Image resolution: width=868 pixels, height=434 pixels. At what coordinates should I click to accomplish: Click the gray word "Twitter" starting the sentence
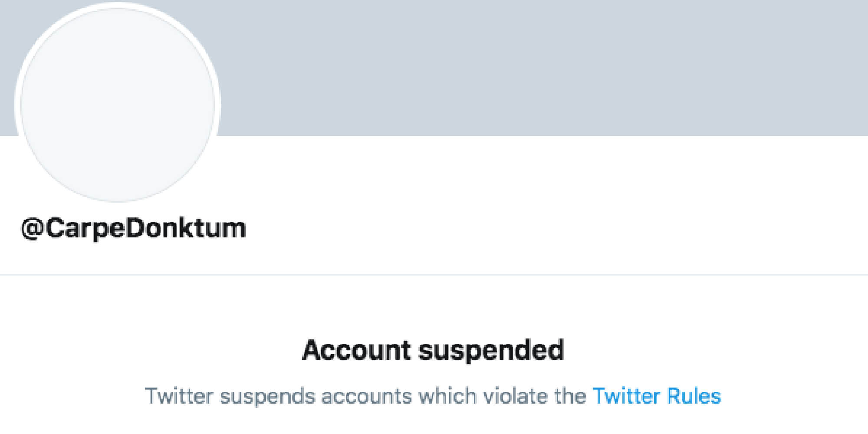(179, 396)
